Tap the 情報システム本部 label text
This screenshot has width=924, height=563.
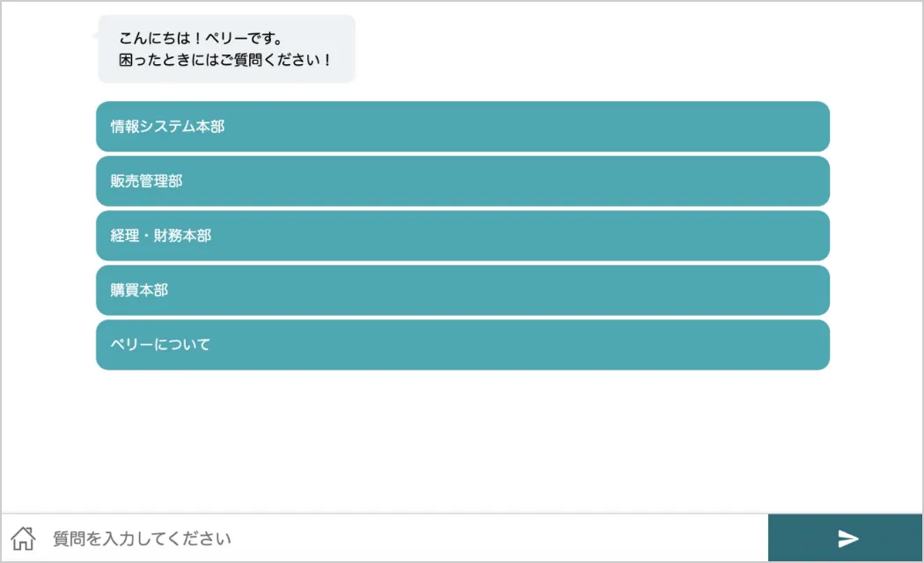tap(167, 127)
